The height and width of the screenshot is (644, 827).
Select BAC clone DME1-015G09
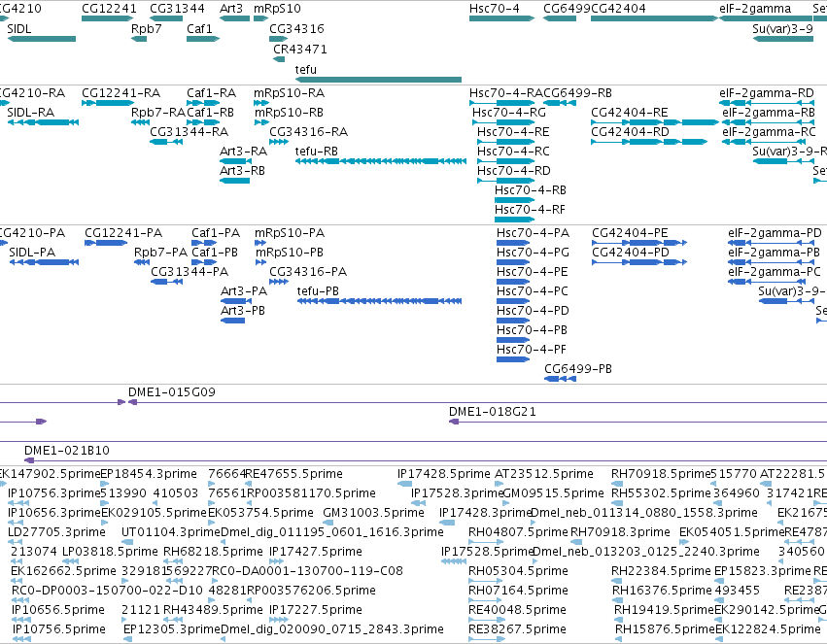click(477, 402)
